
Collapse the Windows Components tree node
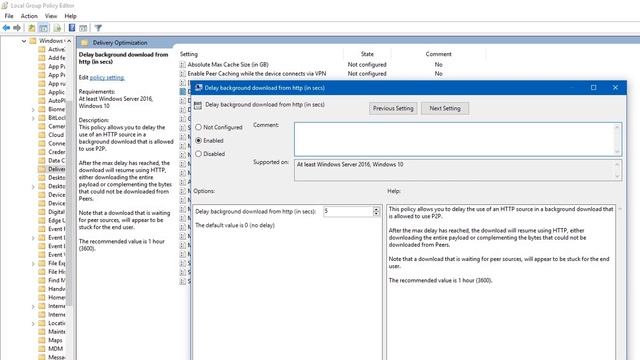(x=24, y=41)
